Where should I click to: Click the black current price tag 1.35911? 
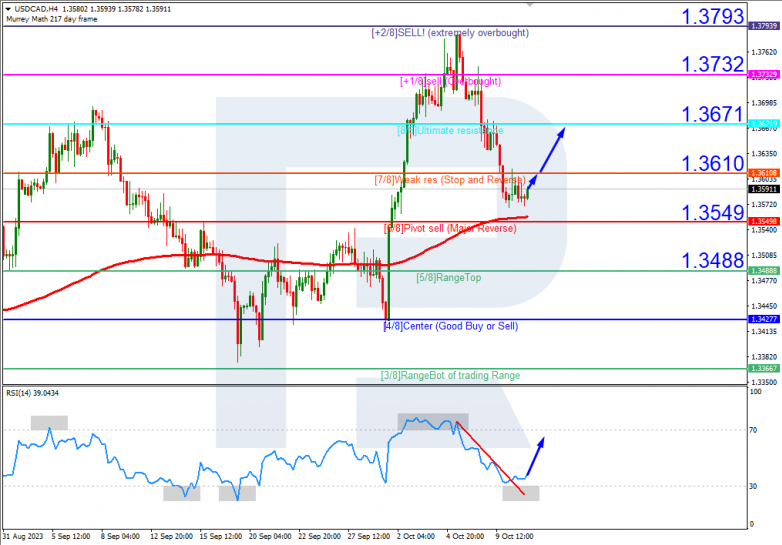pos(764,189)
